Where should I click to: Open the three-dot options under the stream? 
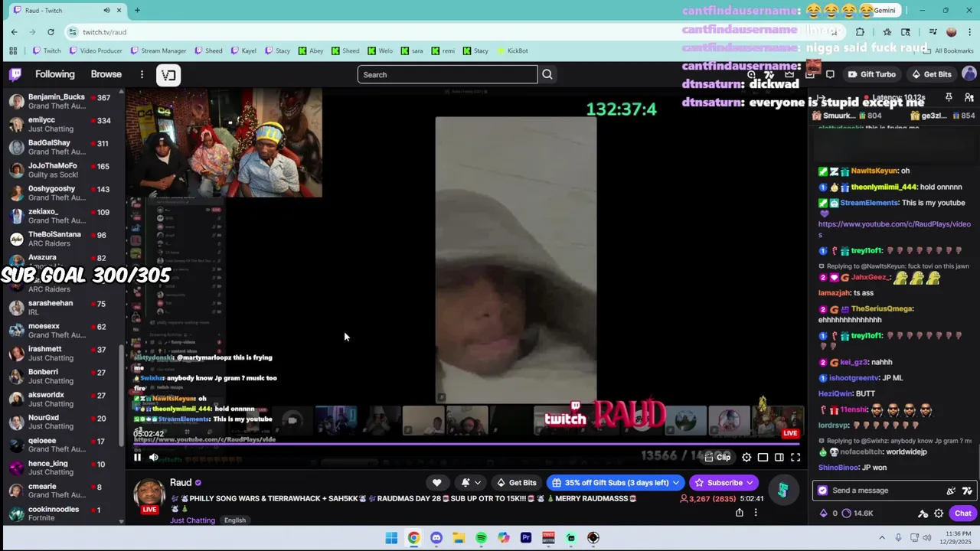coord(756,512)
